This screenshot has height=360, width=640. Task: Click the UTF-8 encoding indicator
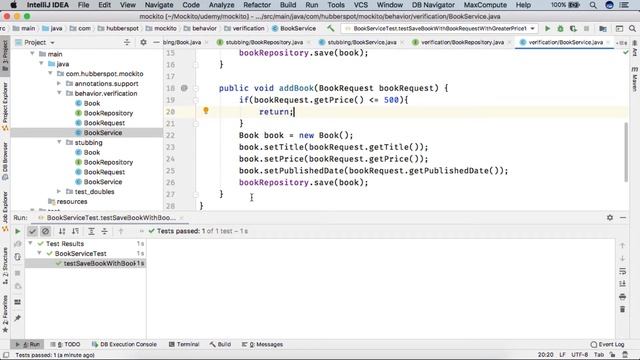click(580, 355)
